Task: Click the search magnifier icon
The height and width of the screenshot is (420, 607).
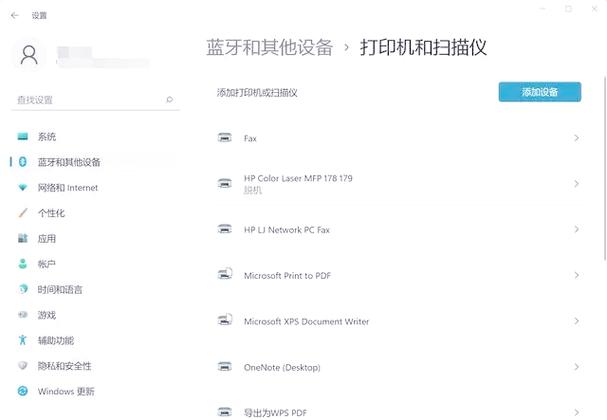Action: 169,100
